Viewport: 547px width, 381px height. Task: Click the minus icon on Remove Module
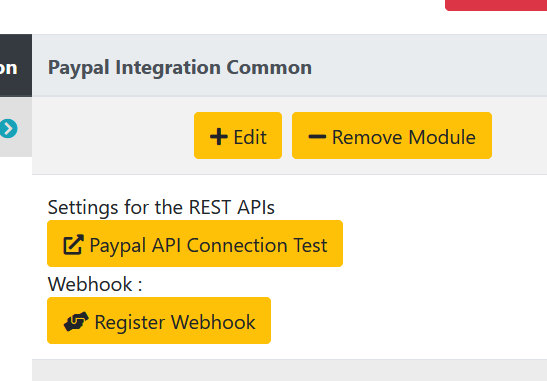(x=317, y=136)
